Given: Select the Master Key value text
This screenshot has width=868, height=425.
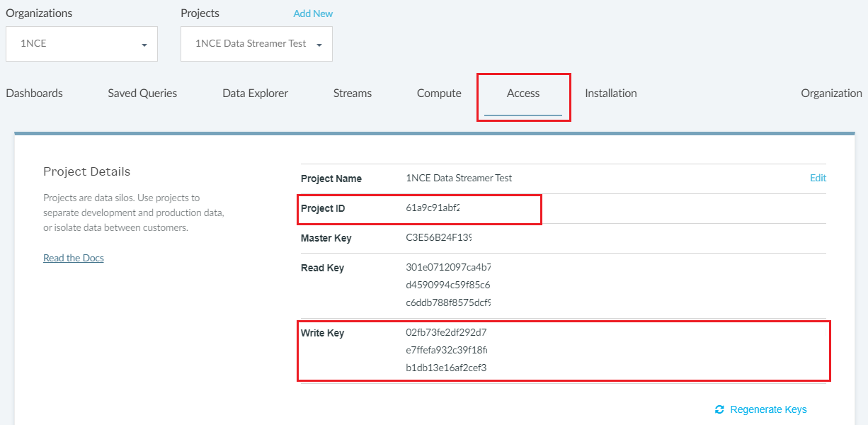Looking at the screenshot, I should pos(438,238).
